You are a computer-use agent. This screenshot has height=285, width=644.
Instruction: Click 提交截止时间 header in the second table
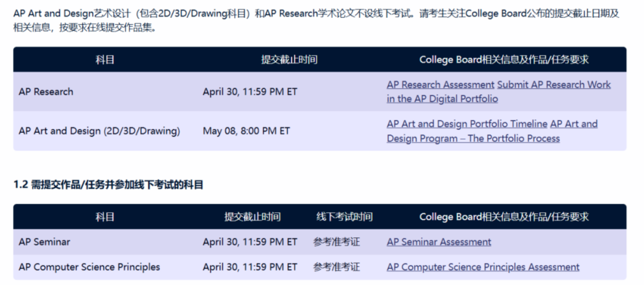253,217
